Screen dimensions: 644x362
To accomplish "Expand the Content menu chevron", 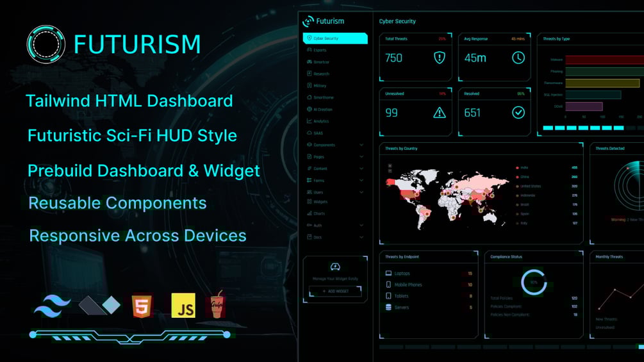I will [361, 169].
